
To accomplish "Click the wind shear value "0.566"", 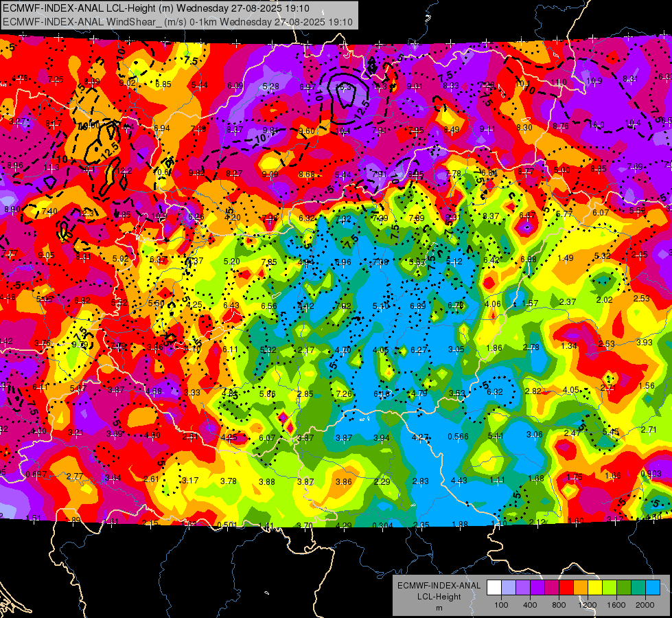I will pos(458,436).
